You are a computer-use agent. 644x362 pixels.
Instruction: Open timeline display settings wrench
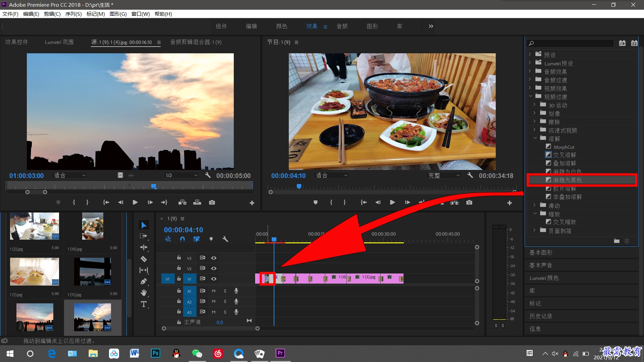click(225, 239)
